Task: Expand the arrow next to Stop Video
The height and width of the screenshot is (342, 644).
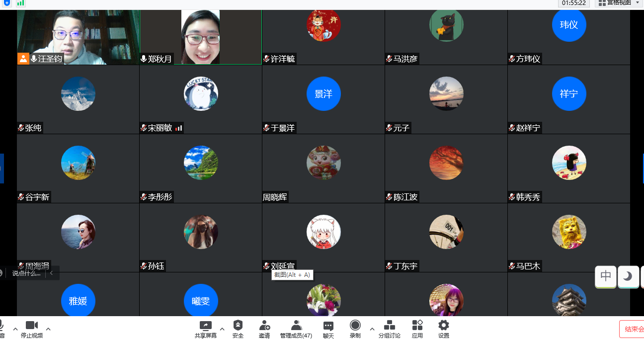Action: 48,329
